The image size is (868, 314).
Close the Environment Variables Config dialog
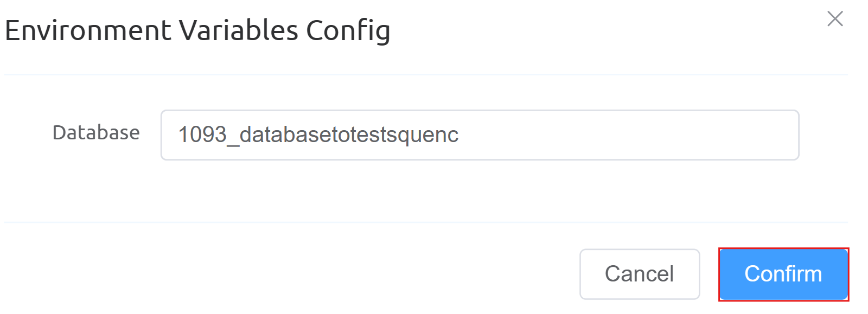pos(835,19)
